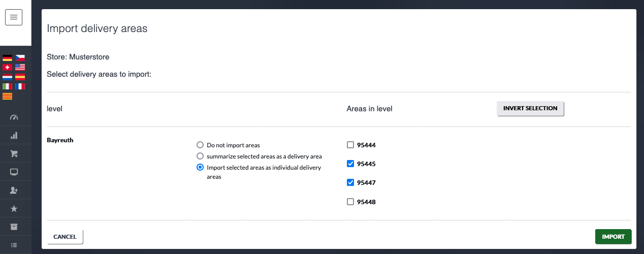Open the star favorites sidebar icon
644x254 pixels.
(x=14, y=208)
